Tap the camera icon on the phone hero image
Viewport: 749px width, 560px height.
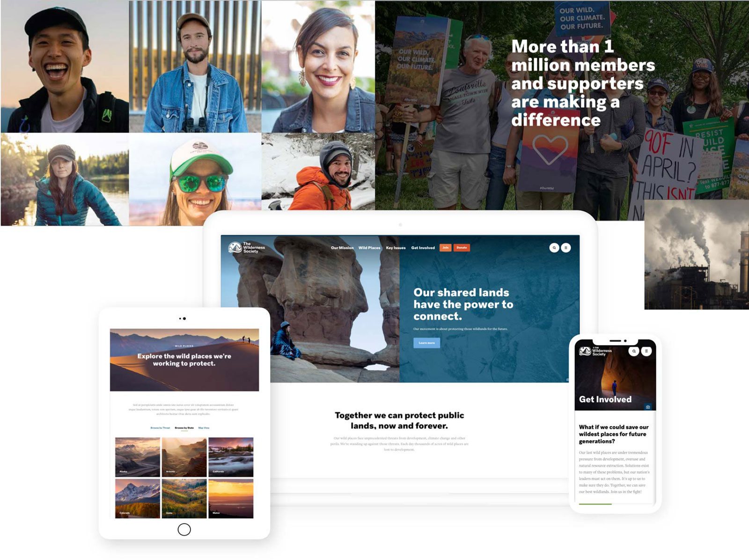coord(648,407)
